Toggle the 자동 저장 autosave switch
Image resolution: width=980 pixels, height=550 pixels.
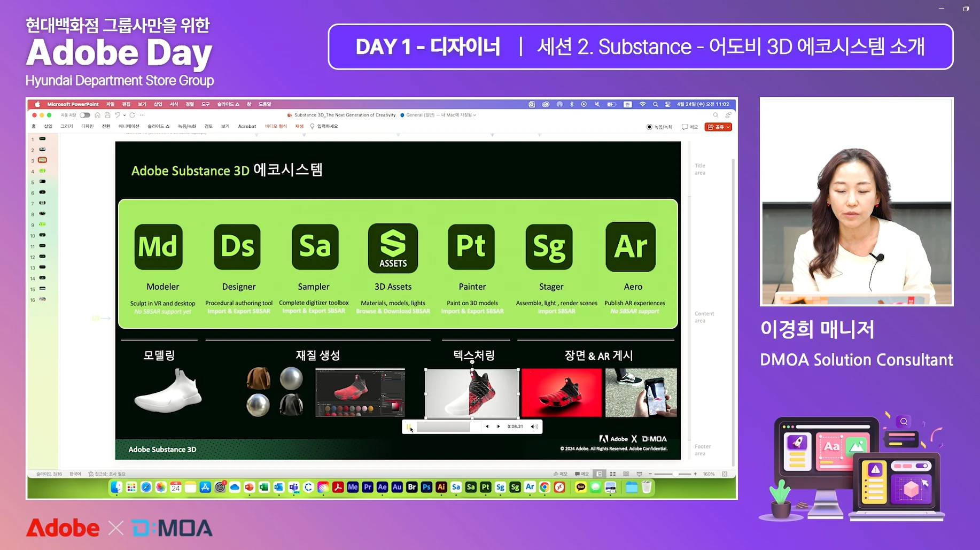point(85,115)
